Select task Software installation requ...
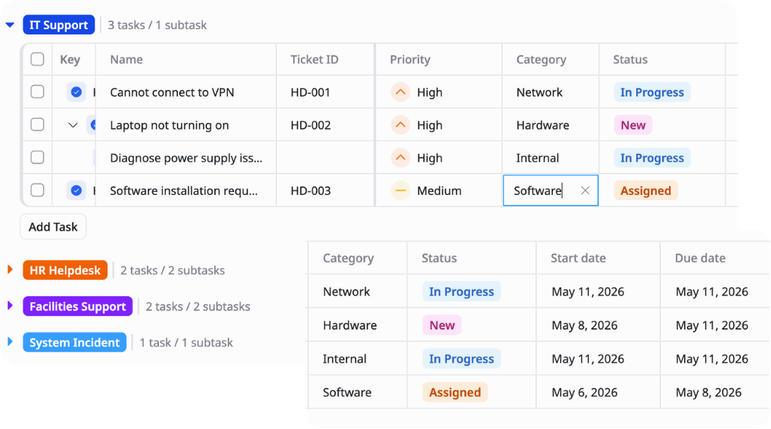The height and width of the screenshot is (429, 771). [x=183, y=190]
